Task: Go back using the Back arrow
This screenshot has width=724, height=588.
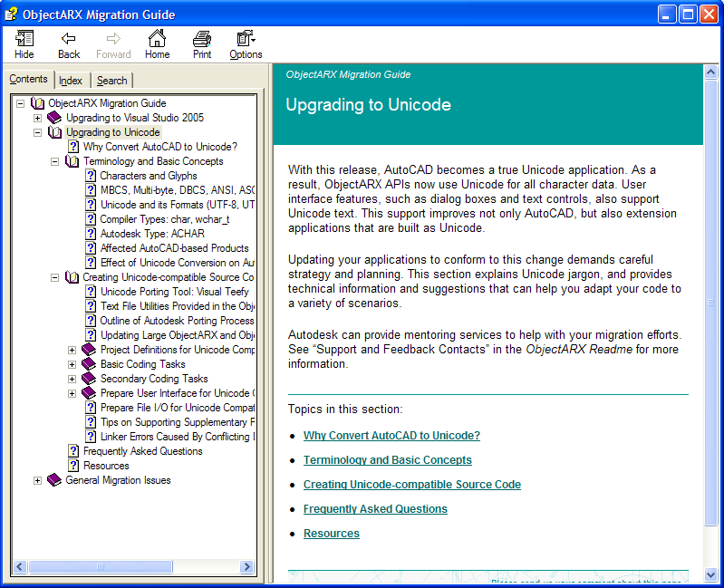Action: pyautogui.click(x=69, y=43)
